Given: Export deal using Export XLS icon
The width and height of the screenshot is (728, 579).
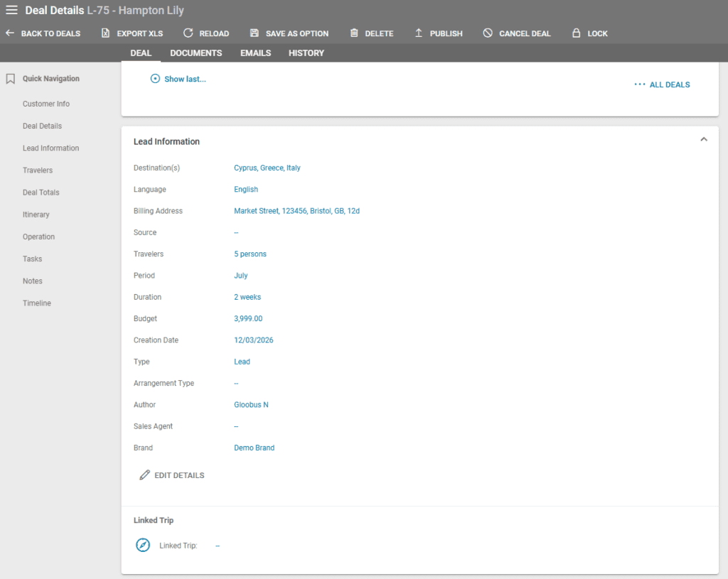Looking at the screenshot, I should (x=106, y=33).
